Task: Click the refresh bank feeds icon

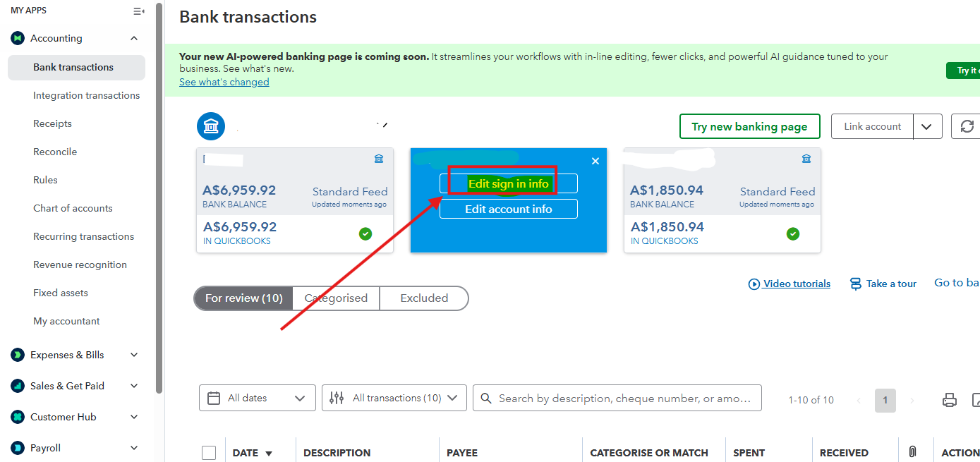Action: (967, 126)
